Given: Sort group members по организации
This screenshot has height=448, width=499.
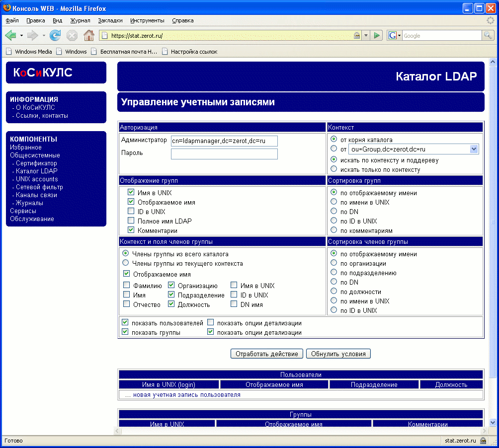Looking at the screenshot, I should 333,263.
